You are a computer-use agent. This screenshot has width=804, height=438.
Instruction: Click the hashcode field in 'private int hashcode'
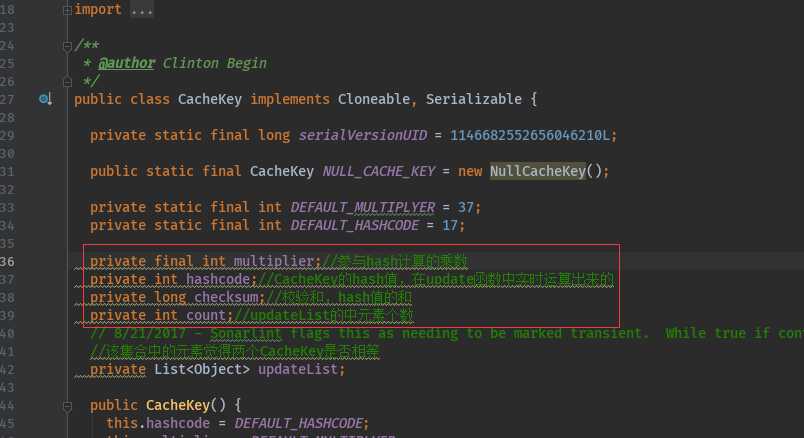point(218,280)
